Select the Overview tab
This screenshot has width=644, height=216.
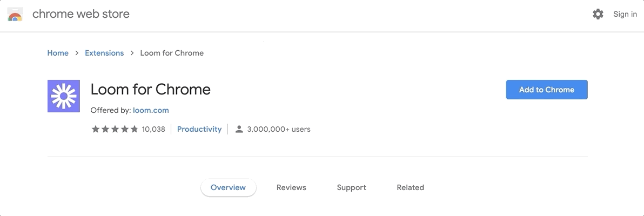(228, 187)
